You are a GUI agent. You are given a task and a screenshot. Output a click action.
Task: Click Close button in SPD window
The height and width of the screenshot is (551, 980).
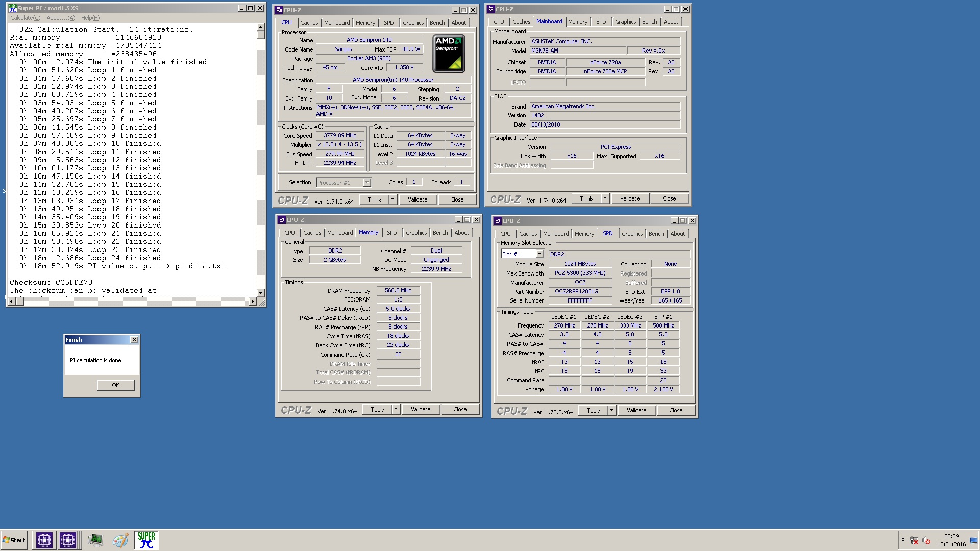point(676,410)
